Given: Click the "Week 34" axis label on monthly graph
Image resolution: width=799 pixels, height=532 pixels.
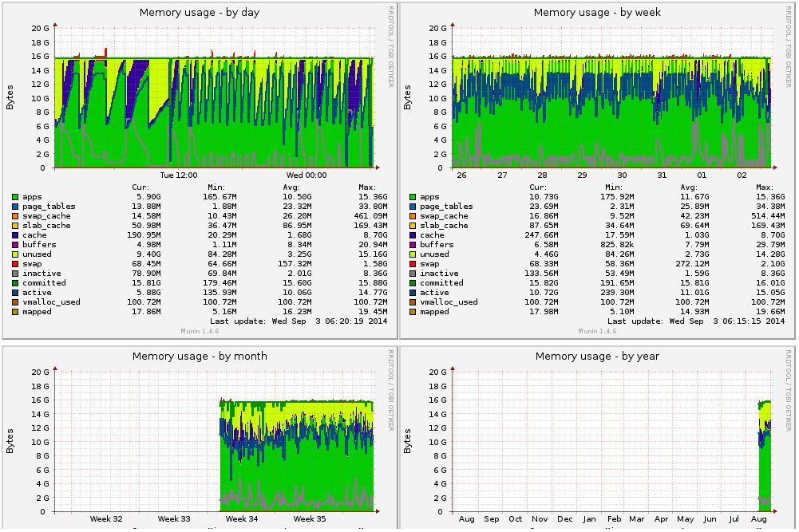Looking at the screenshot, I should tap(242, 519).
